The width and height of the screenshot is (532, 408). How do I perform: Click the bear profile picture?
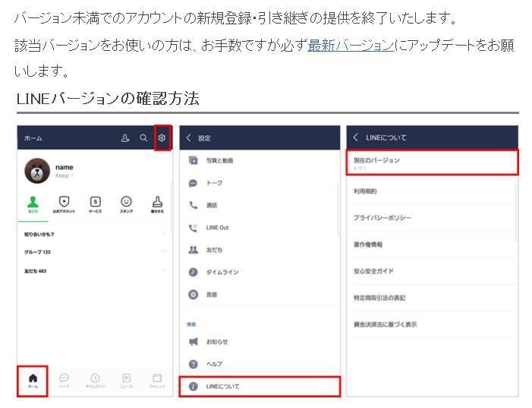pyautogui.click(x=37, y=171)
